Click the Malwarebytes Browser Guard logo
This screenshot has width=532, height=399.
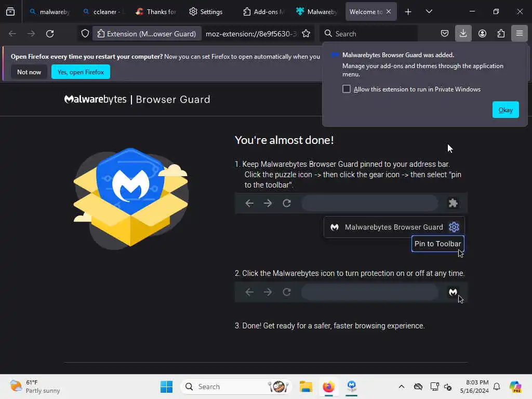[137, 99]
